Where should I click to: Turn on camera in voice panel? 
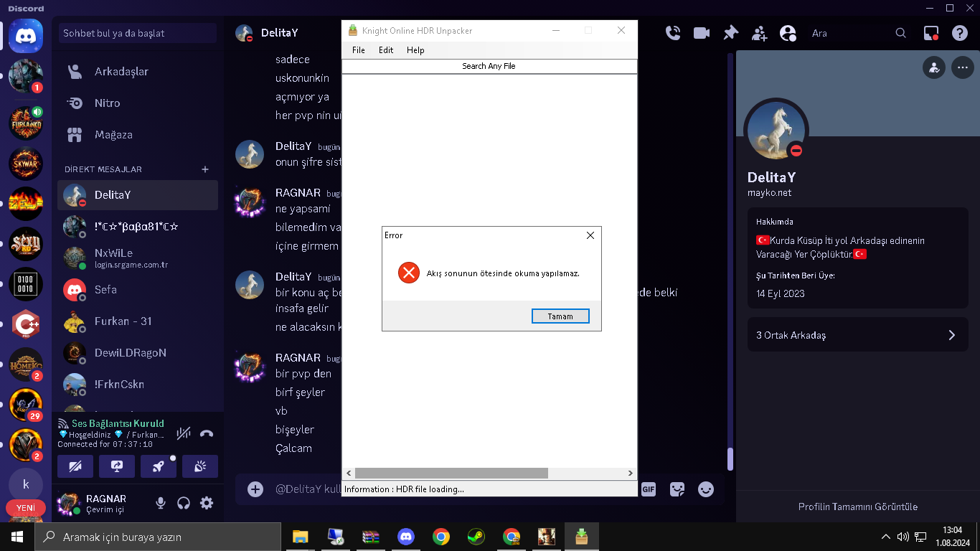tap(75, 466)
